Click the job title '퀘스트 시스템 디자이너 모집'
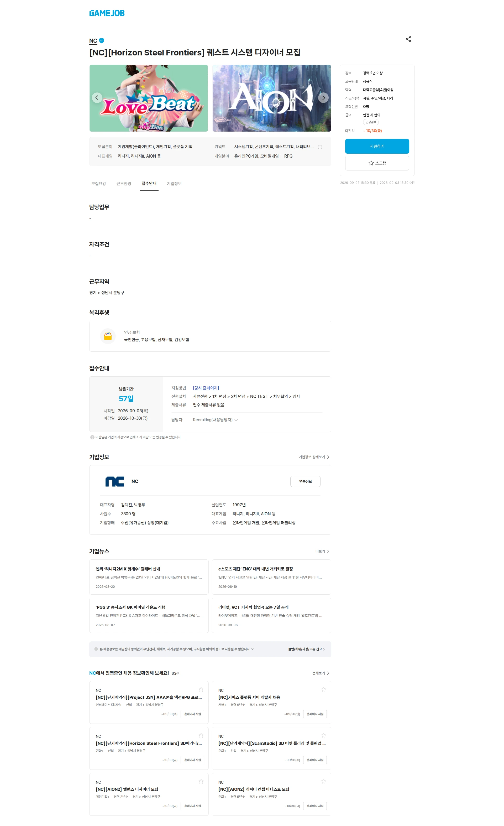The image size is (504, 826). pos(253,53)
